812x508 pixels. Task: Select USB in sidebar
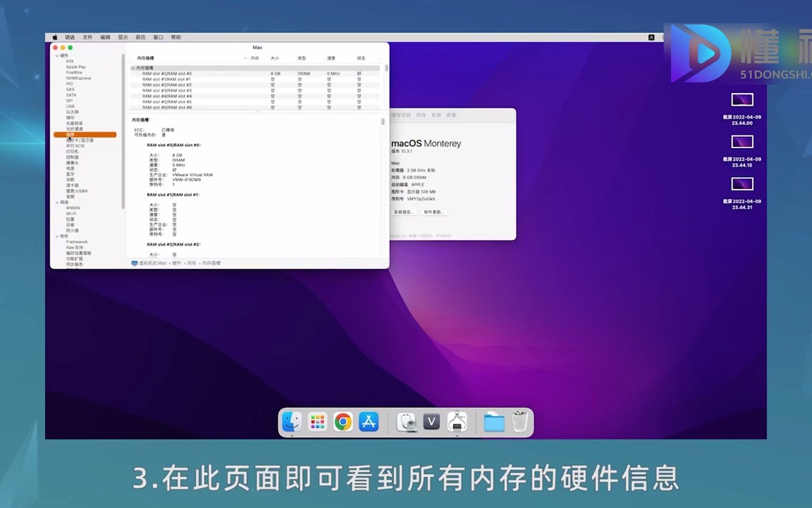(70, 106)
